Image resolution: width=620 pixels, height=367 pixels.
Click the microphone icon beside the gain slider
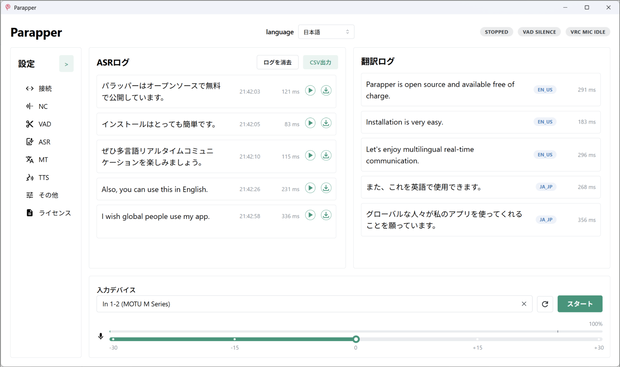(x=100, y=336)
